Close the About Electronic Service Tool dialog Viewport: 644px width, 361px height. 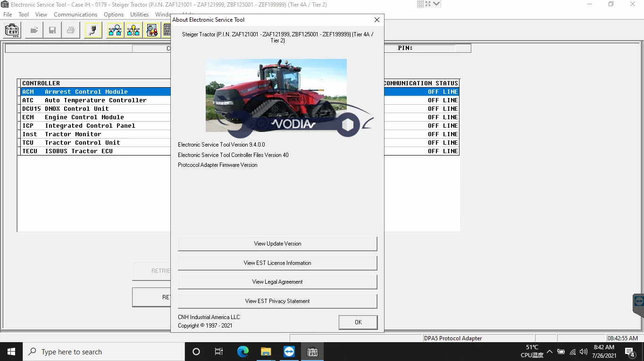click(x=376, y=20)
